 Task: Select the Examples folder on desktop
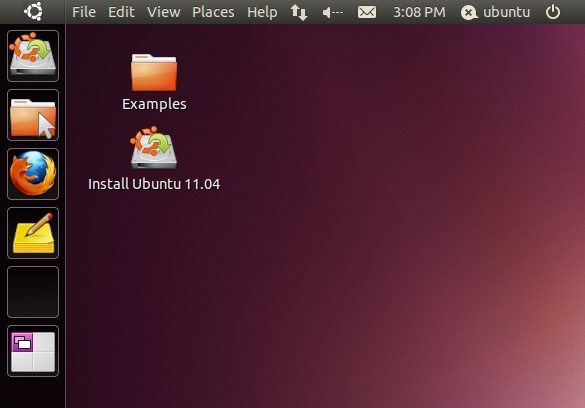[154, 82]
